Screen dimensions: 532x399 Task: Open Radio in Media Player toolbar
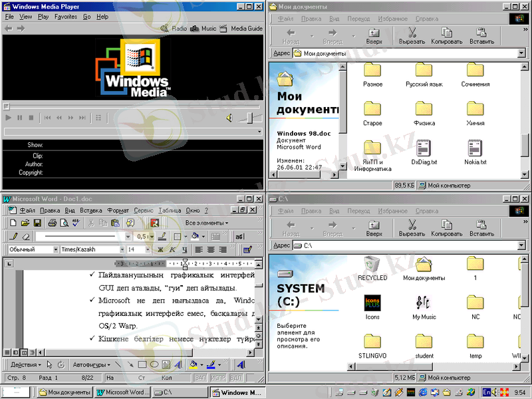tap(174, 29)
